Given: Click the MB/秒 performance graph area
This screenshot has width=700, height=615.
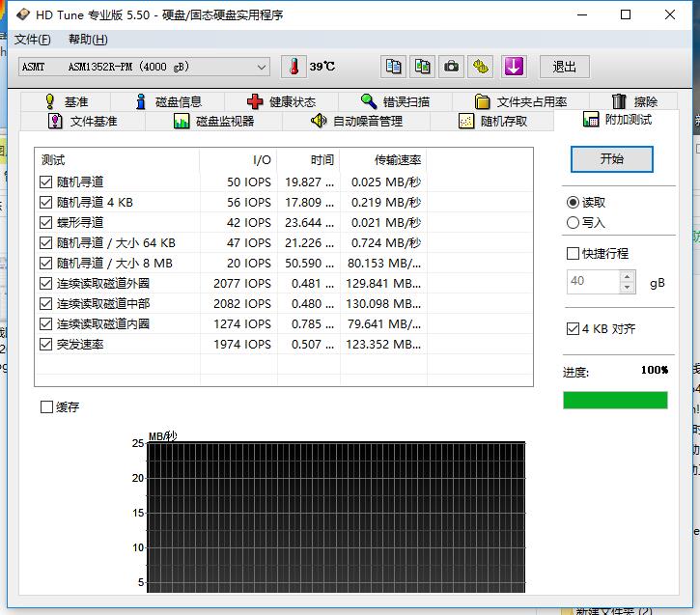Looking at the screenshot, I should coord(336,517).
